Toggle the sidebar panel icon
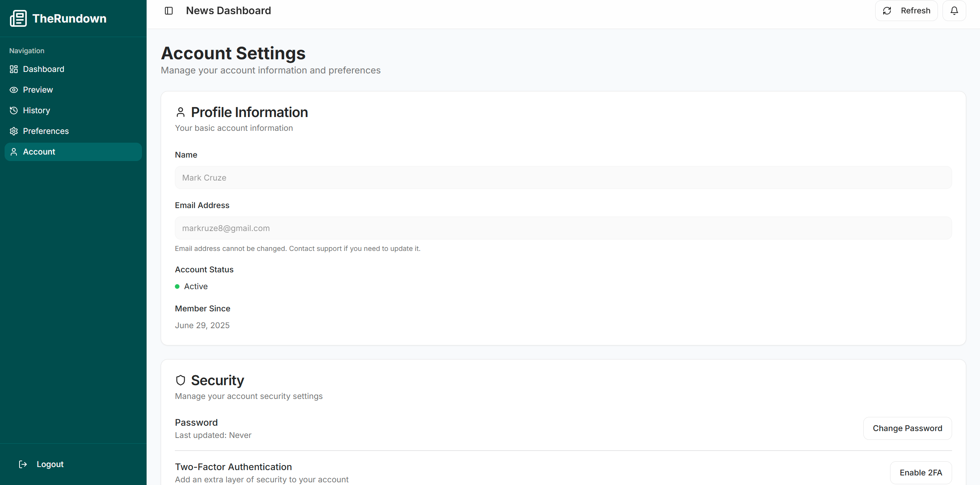This screenshot has height=485, width=980. [x=169, y=11]
